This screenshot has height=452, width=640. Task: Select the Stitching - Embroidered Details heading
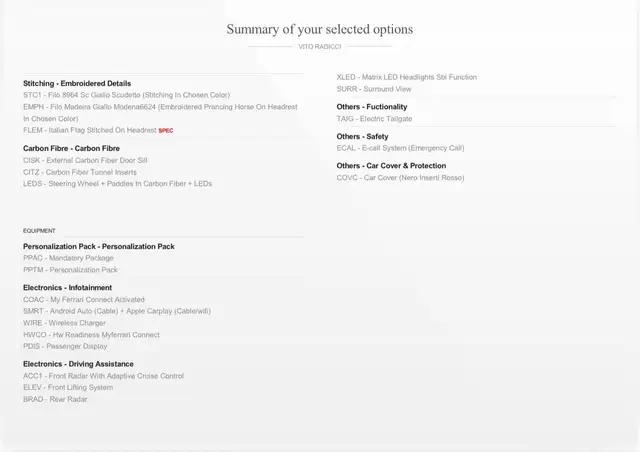click(77, 83)
